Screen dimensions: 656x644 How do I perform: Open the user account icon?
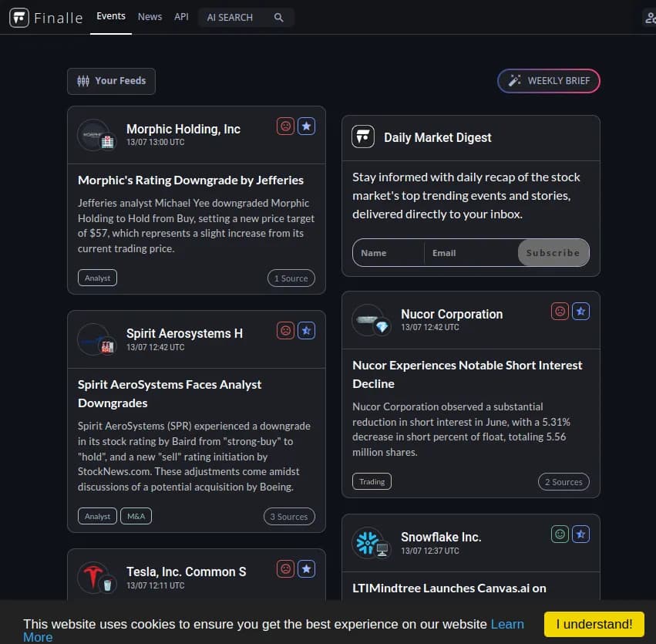(650, 18)
